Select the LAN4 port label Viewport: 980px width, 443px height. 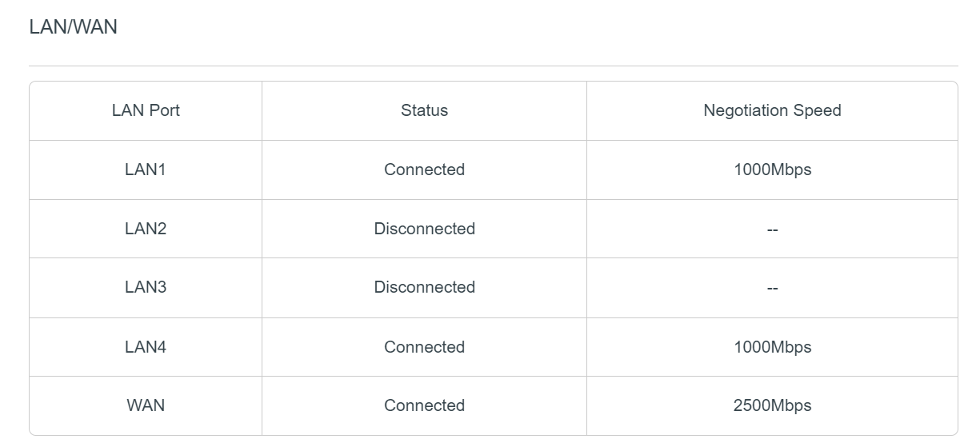pyautogui.click(x=146, y=347)
